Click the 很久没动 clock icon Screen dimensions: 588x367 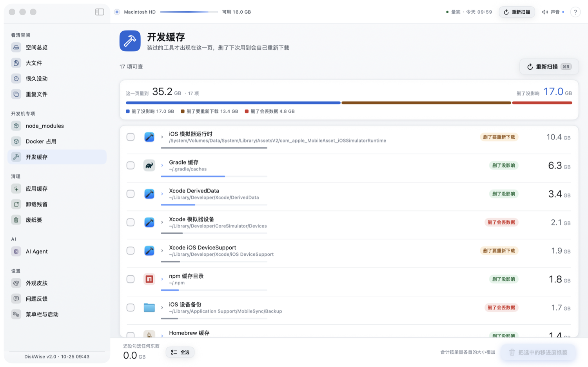[x=16, y=79]
